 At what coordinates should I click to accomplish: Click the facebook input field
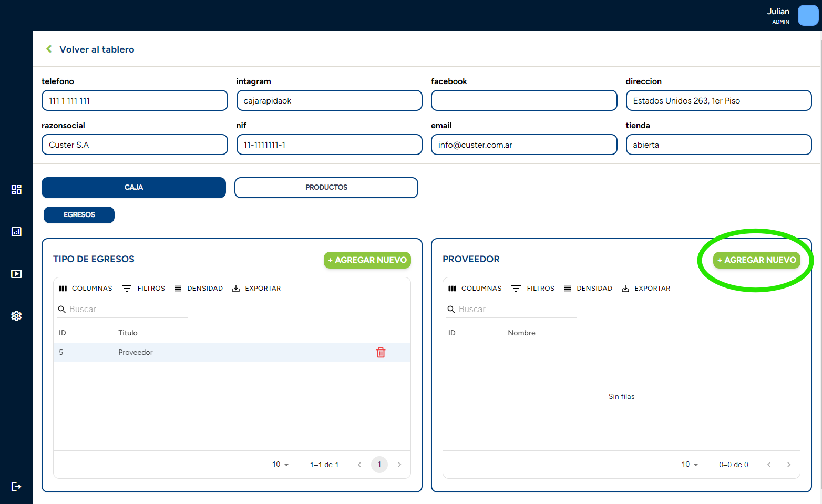[x=523, y=100]
